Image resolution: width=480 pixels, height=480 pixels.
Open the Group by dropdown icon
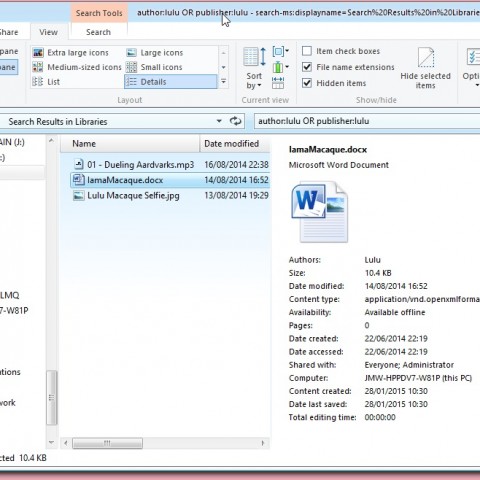(280, 51)
